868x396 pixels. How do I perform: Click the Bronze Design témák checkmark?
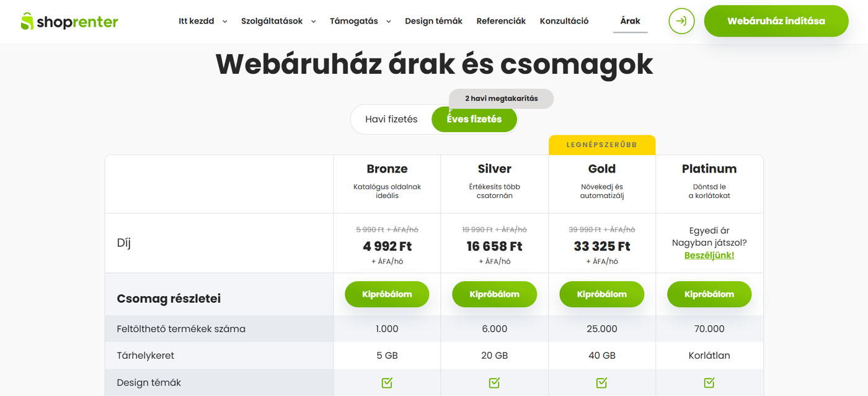pyautogui.click(x=387, y=383)
